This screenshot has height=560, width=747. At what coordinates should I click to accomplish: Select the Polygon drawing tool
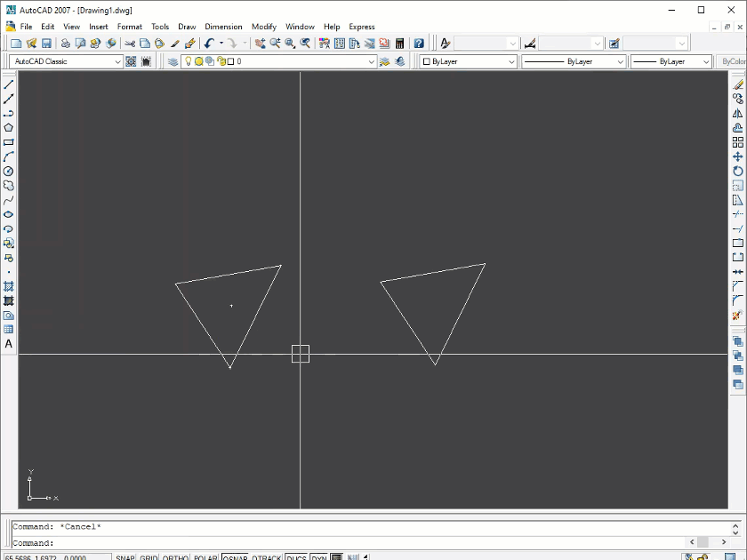[x=9, y=128]
